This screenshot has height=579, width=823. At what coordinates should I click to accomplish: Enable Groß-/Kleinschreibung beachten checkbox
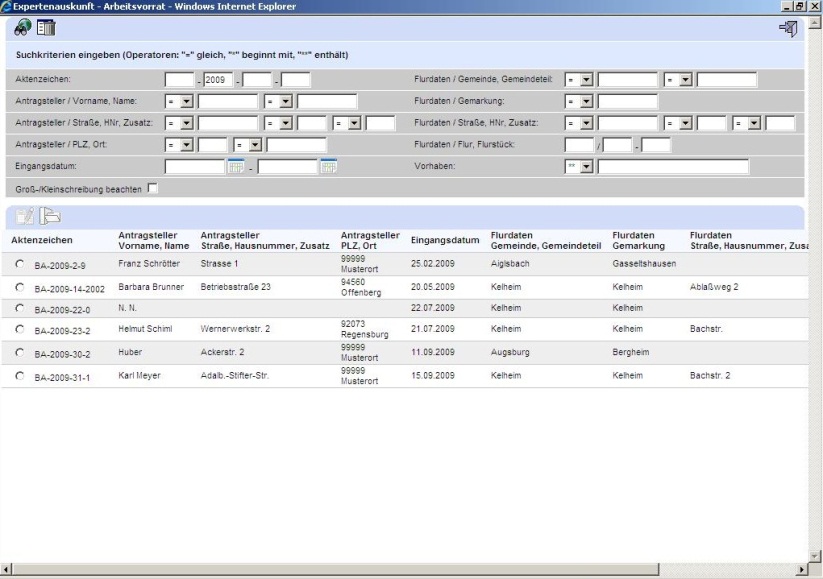(x=153, y=188)
